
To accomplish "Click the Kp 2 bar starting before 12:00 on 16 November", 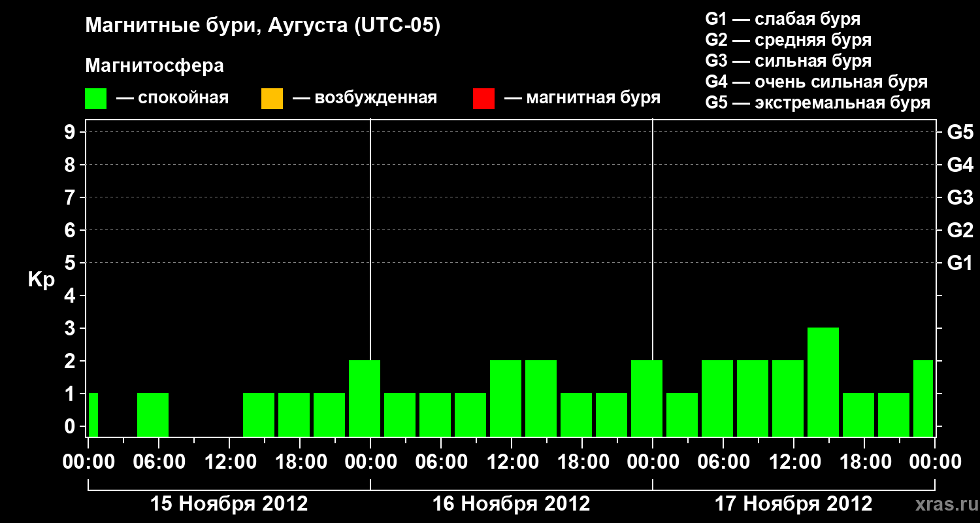I will tap(506, 398).
